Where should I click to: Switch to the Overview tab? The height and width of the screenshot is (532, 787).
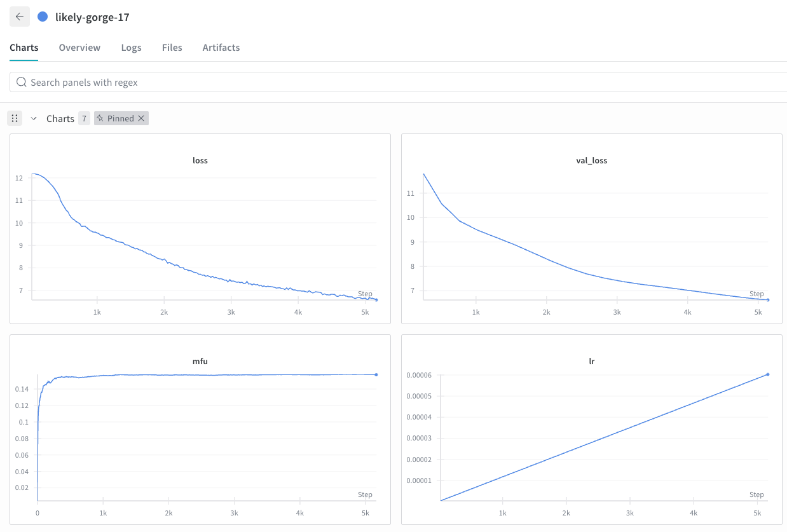click(79, 48)
